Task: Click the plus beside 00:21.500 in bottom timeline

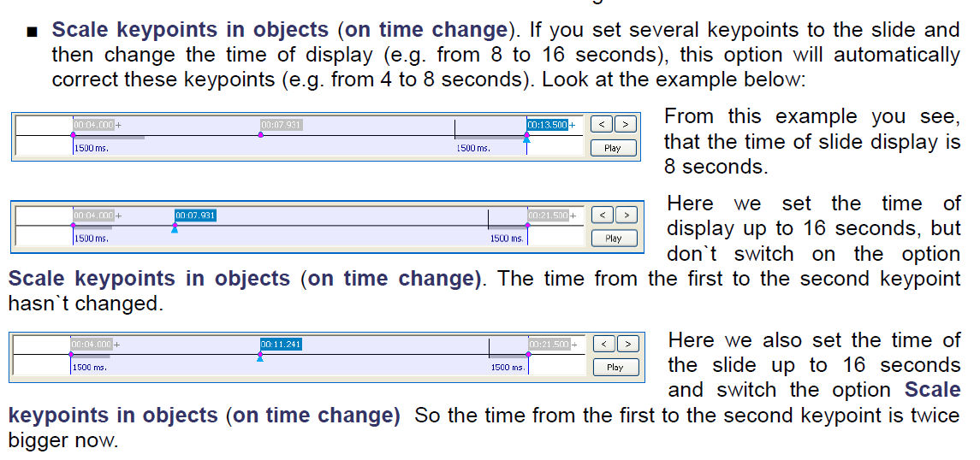Action: pos(573,344)
